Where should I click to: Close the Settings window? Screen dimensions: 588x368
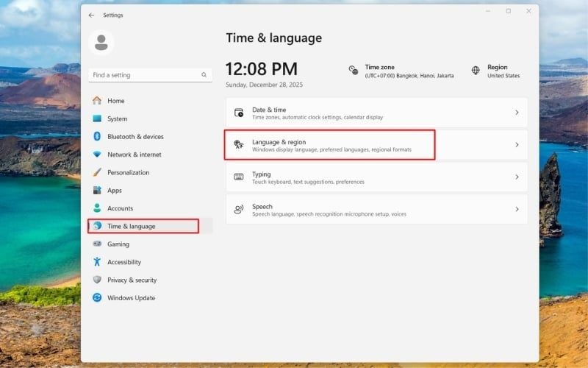click(528, 11)
